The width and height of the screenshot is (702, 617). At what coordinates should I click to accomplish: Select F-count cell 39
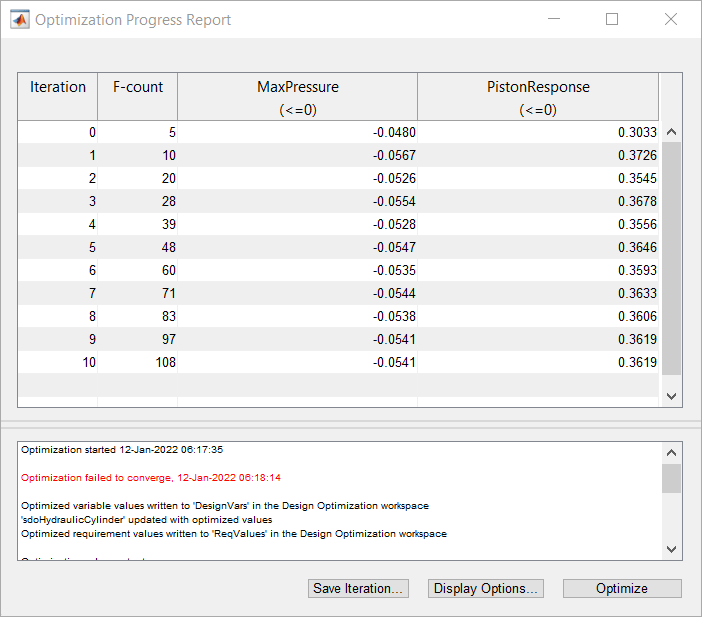pos(137,224)
